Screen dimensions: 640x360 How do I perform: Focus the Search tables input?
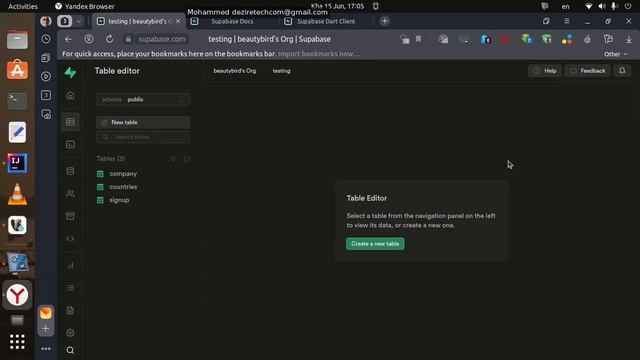point(143,137)
